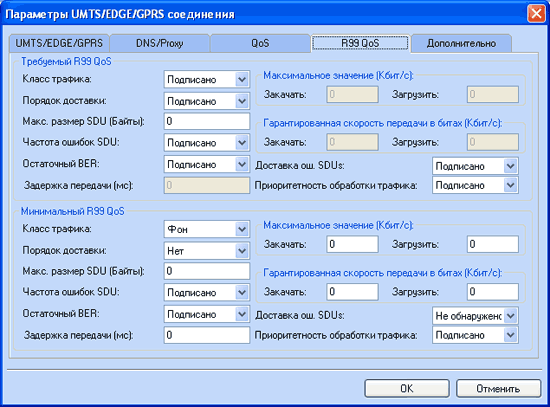Click the Отменить button
550x407 pixels.
[498, 388]
